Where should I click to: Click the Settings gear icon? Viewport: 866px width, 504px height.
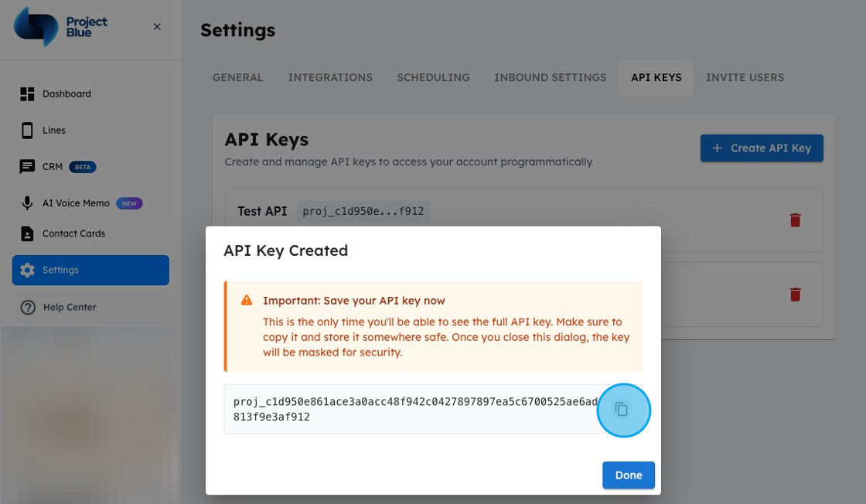[x=26, y=270]
